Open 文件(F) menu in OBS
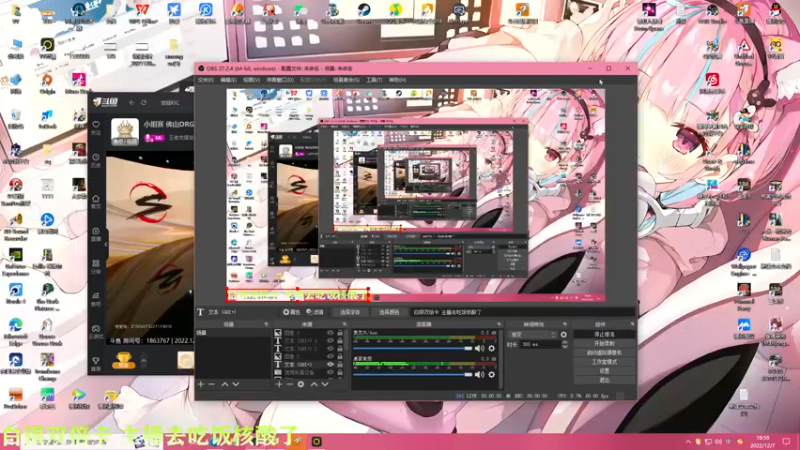The height and width of the screenshot is (450, 800). tap(206, 80)
